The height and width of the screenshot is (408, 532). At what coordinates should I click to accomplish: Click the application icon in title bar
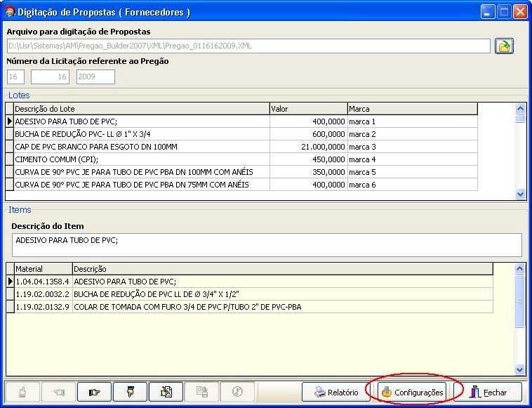click(x=10, y=12)
